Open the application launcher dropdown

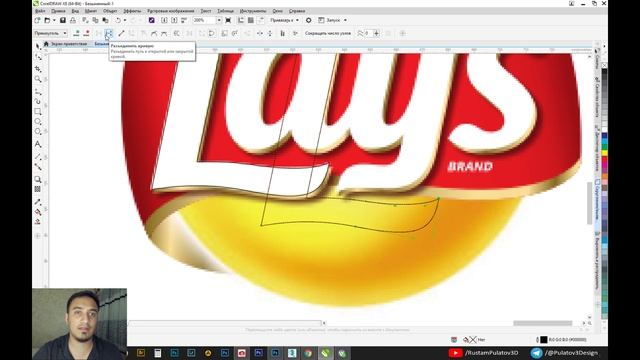tap(333, 20)
